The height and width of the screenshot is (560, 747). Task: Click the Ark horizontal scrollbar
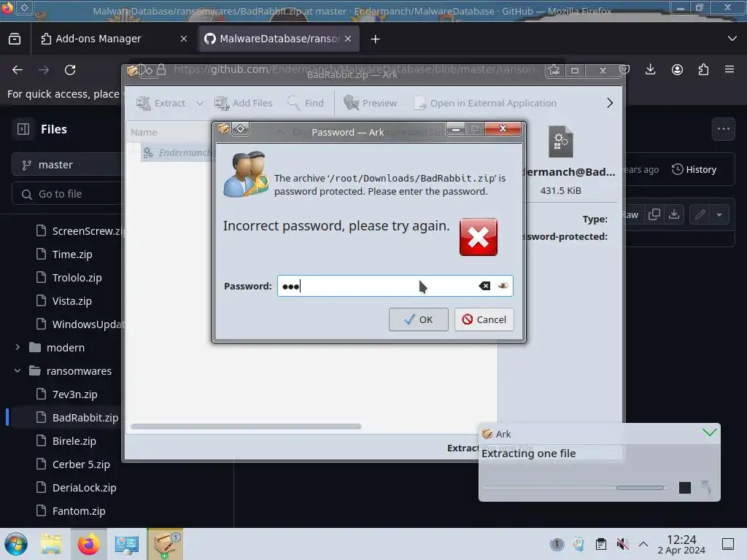247,427
